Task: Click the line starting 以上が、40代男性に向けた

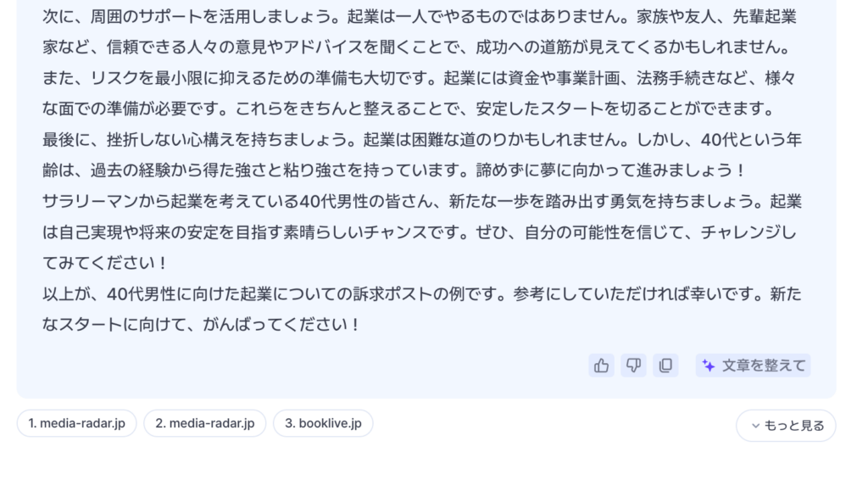Action: click(x=422, y=293)
